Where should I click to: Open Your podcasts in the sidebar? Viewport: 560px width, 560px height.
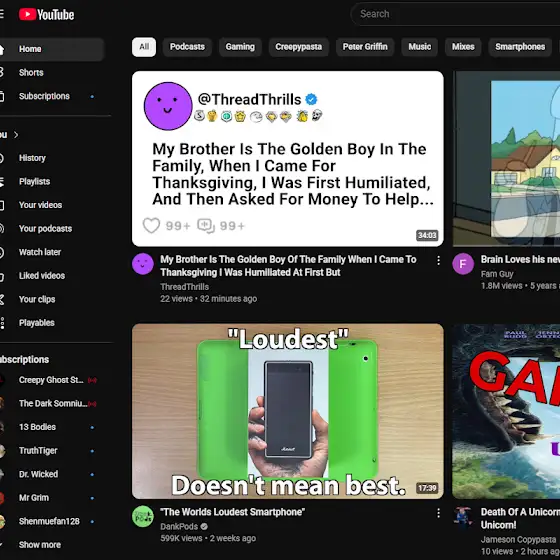pos(45,229)
